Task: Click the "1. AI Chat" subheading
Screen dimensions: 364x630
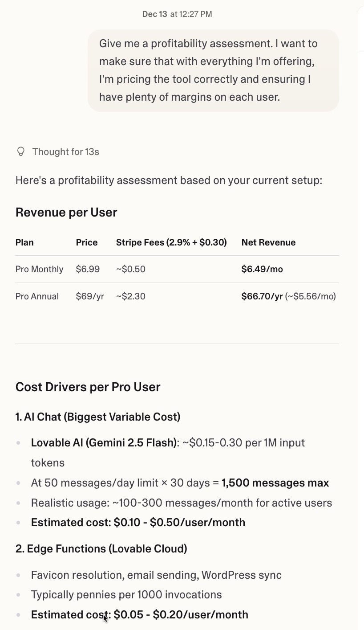Action: tap(97, 417)
